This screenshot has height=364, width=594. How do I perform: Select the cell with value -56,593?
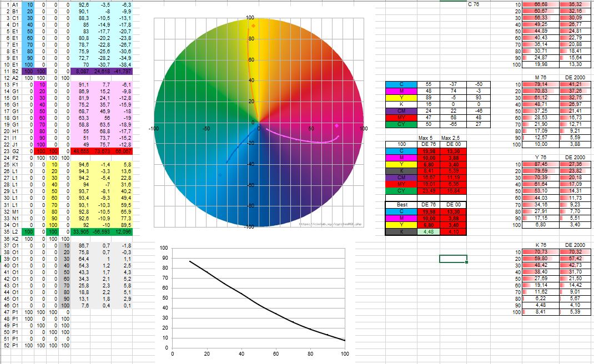tap(100, 231)
